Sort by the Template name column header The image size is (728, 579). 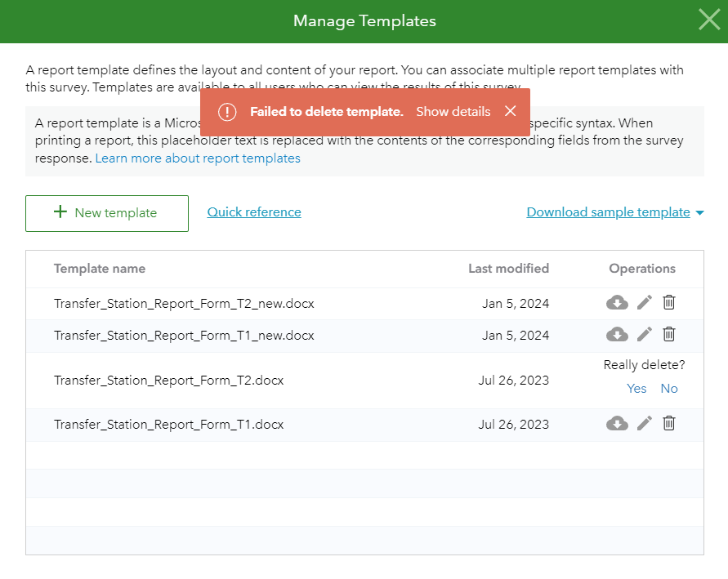click(99, 269)
